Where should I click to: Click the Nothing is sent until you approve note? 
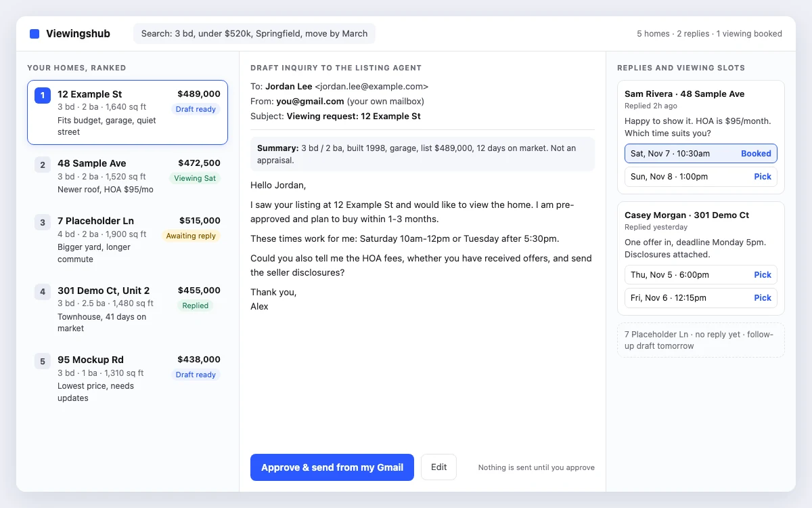point(537,467)
